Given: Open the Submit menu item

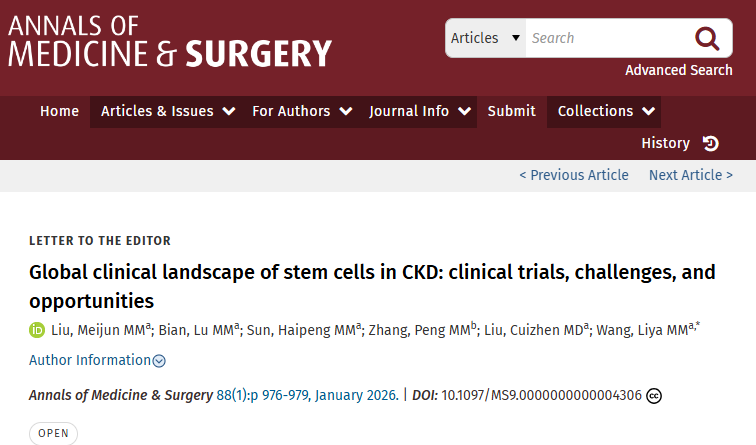Looking at the screenshot, I should (x=511, y=111).
